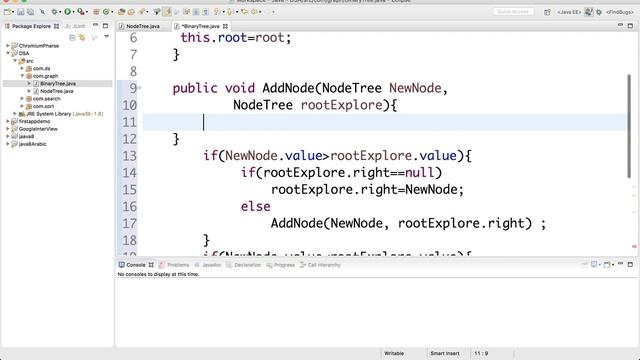Open dropdown next to New Java Class icon
Image resolution: width=640 pixels, height=360 pixels.
(x=112, y=12)
